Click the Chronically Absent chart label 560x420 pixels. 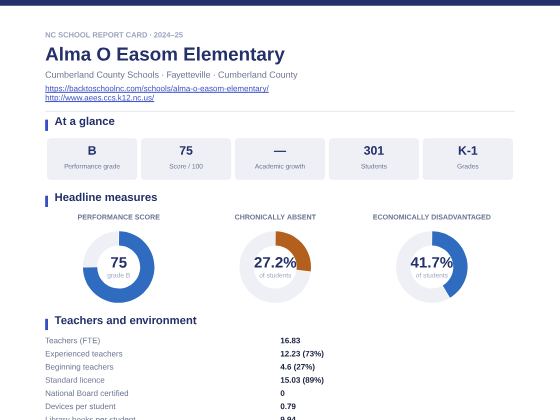point(275,217)
